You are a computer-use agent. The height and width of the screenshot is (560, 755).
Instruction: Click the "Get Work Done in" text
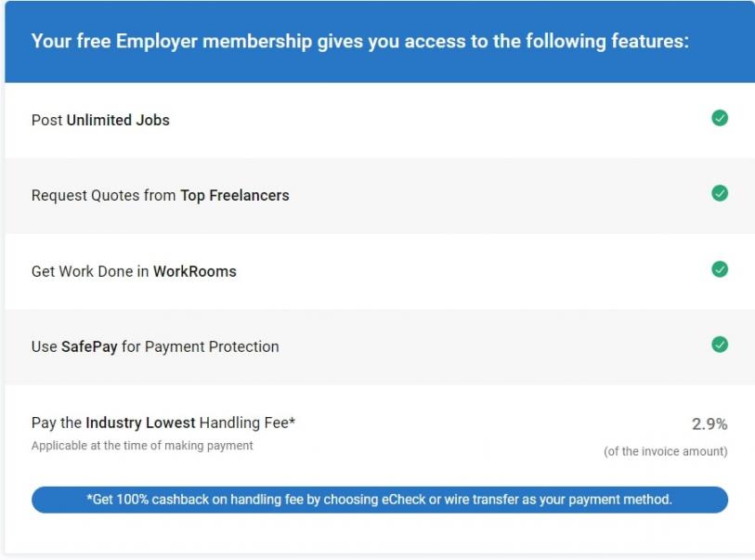pos(90,271)
